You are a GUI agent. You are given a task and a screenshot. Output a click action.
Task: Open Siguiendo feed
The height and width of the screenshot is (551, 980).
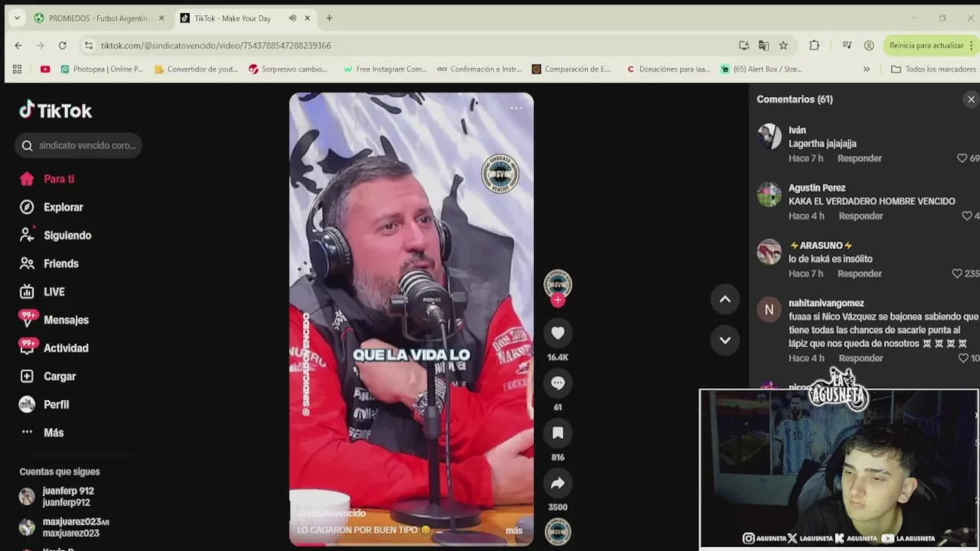pyautogui.click(x=67, y=236)
